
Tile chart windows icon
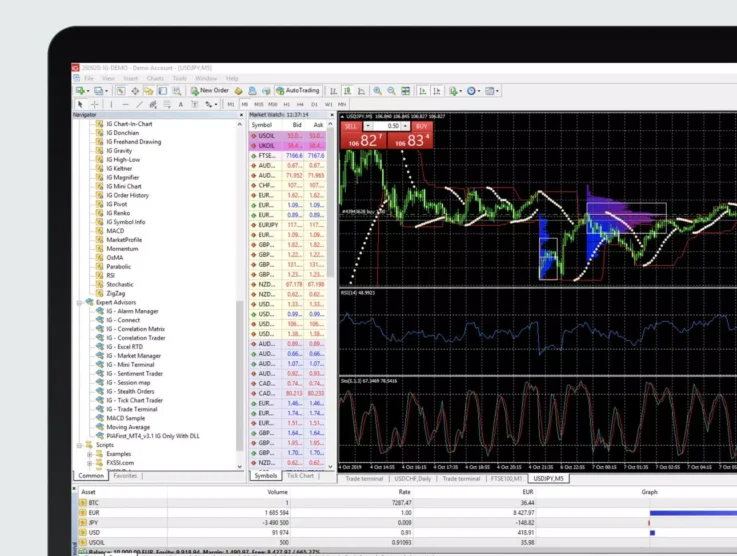coord(405,91)
